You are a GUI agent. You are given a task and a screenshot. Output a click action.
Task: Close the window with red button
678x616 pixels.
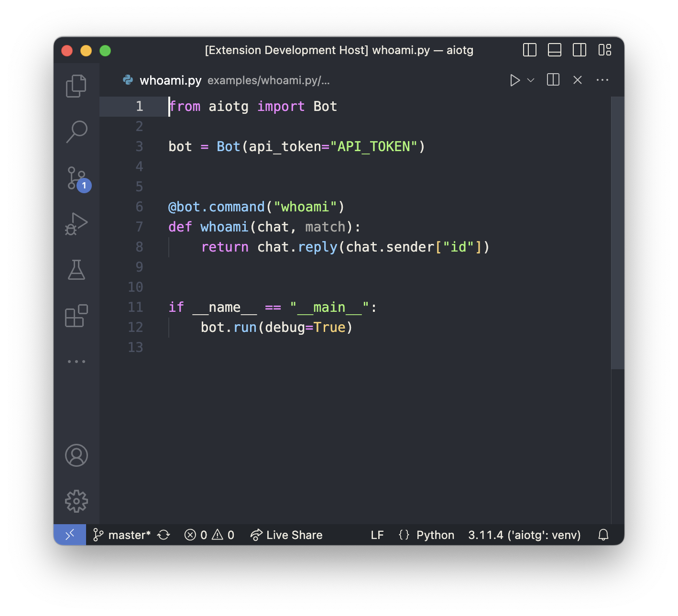pyautogui.click(x=67, y=50)
